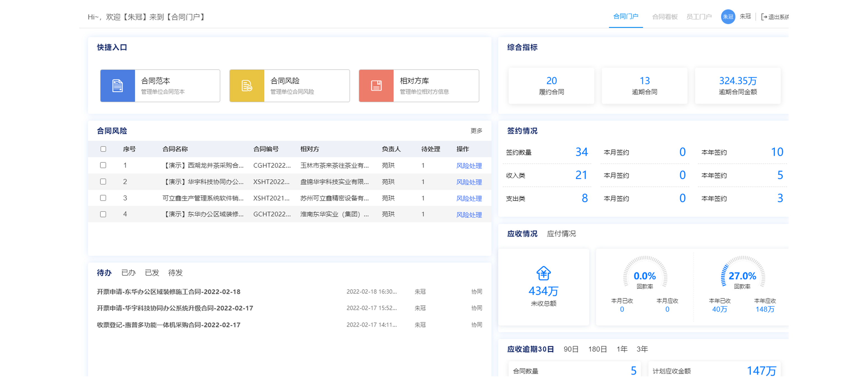Viewport: 868px width, 385px height.
Task: Check the row 1 西湖龙井茶 checkbox
Action: [x=103, y=165]
